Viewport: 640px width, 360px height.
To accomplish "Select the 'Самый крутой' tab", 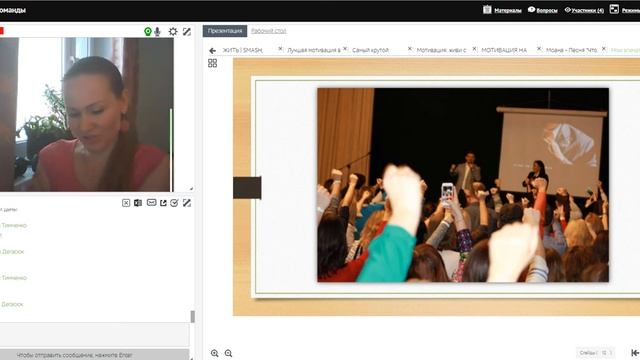I will (x=371, y=50).
